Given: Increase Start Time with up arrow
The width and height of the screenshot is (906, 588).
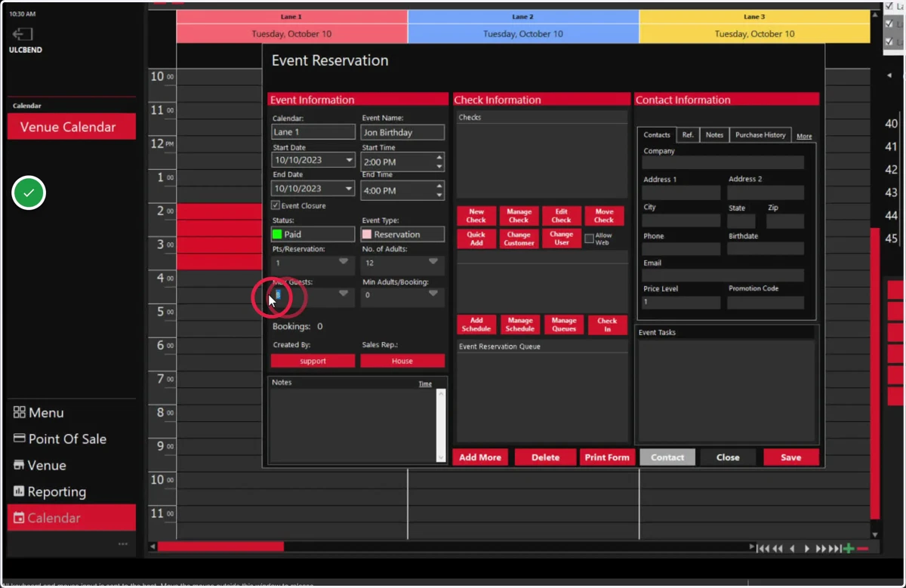Looking at the screenshot, I should click(439, 158).
